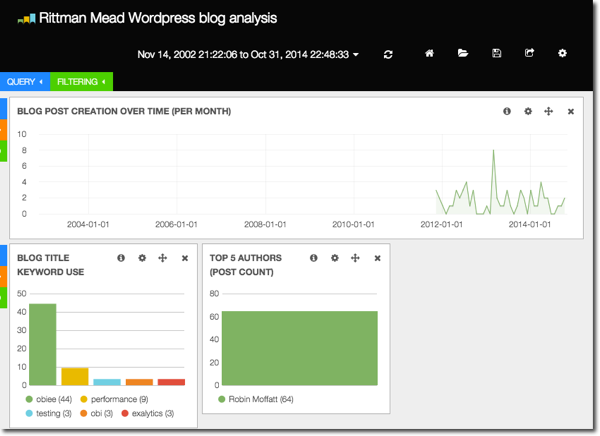Viewport: 600px width, 436px height.
Task: Close the Blog Title Keyword Use panel
Action: coord(185,258)
